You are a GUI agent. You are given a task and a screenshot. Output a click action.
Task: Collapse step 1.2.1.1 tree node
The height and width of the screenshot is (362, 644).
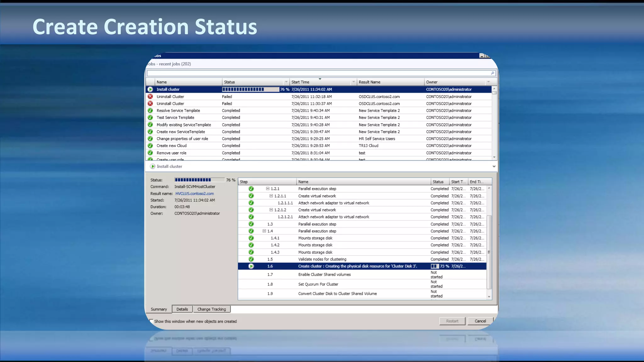pyautogui.click(x=271, y=196)
